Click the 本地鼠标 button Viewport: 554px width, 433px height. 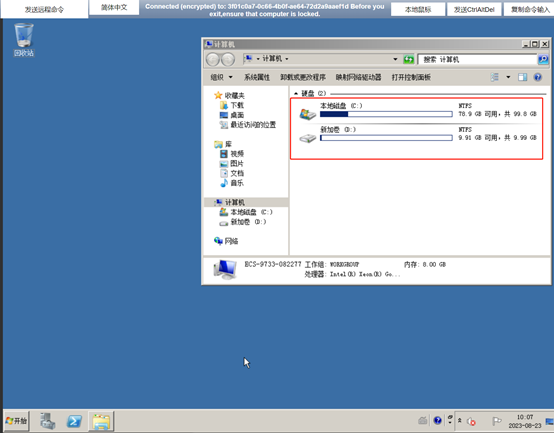pos(418,10)
